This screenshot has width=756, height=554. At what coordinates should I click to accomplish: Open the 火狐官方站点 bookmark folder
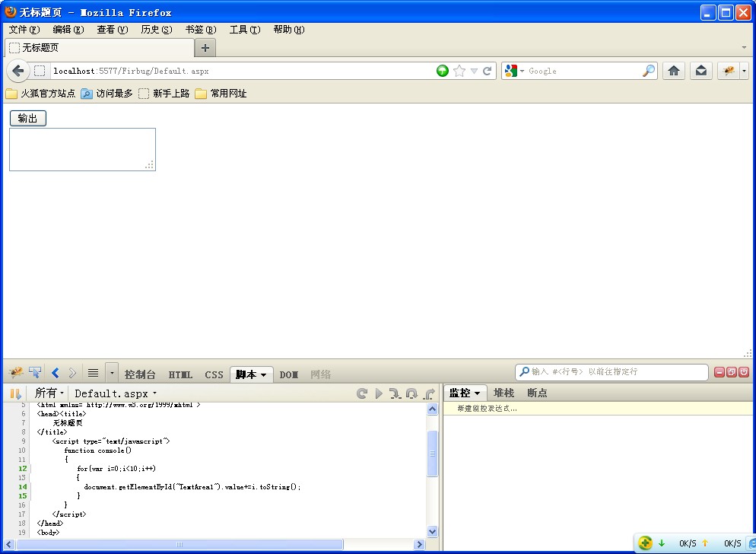[40, 93]
